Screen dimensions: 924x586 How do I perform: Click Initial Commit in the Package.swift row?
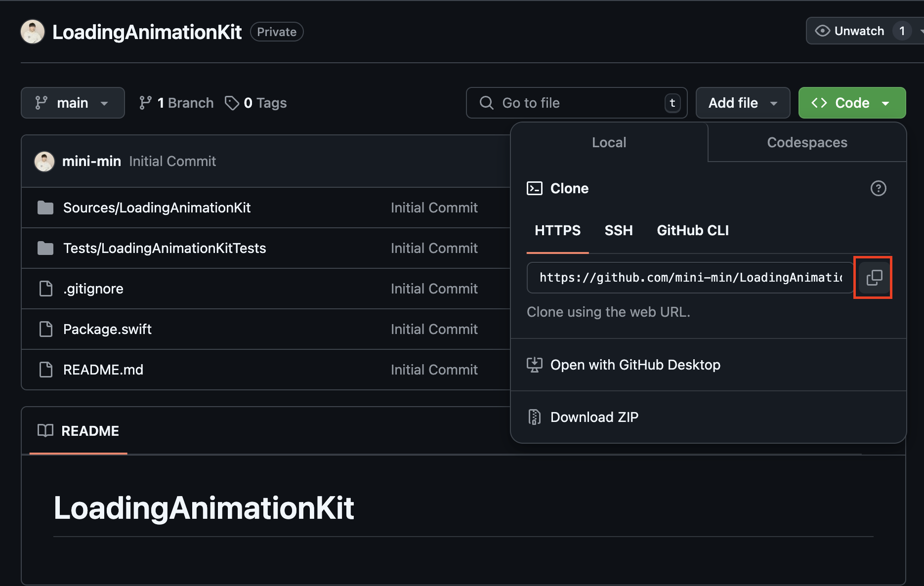434,329
